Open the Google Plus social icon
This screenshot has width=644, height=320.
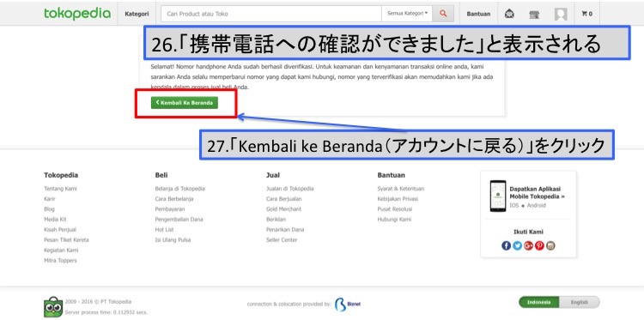point(528,245)
